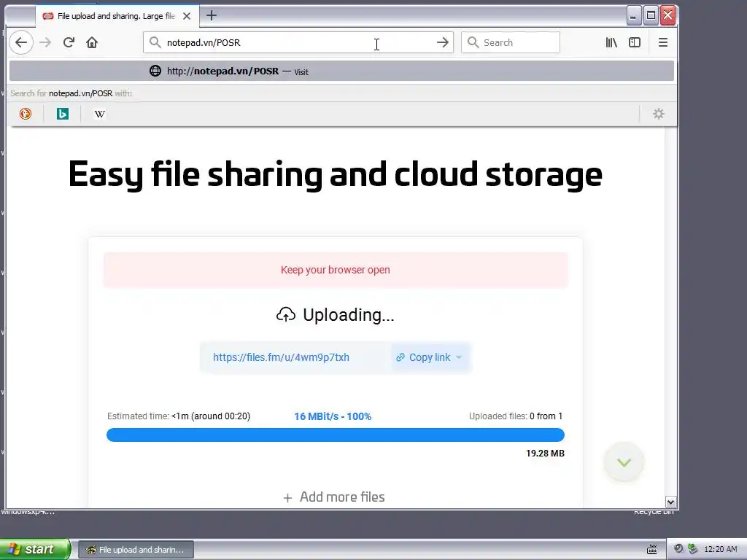Click the magnifier icon in the address bar
This screenshot has width=747, height=560.
click(x=155, y=42)
